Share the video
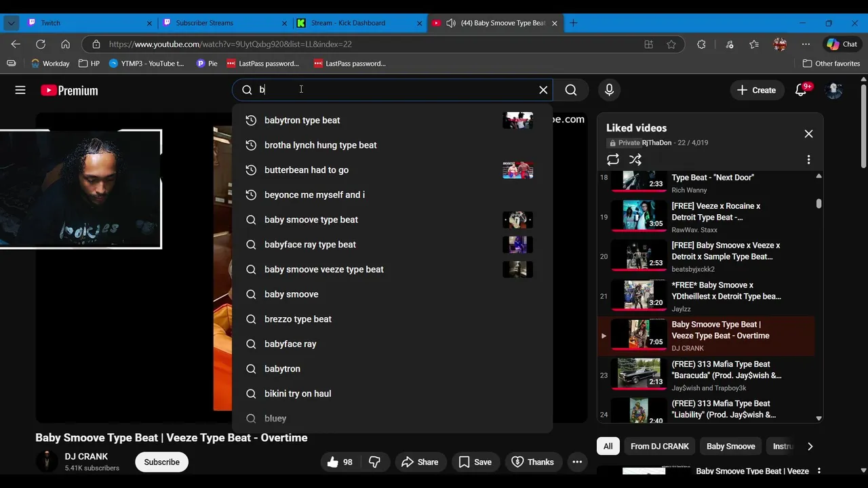 420,462
